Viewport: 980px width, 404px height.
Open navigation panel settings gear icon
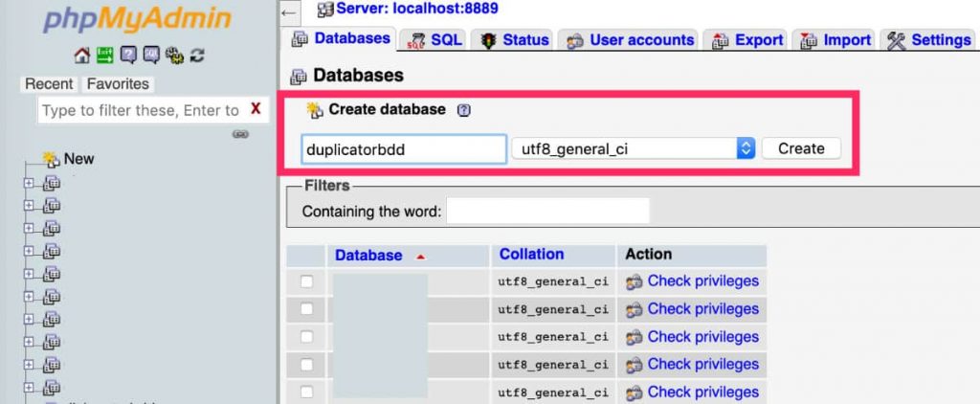pyautogui.click(x=174, y=56)
